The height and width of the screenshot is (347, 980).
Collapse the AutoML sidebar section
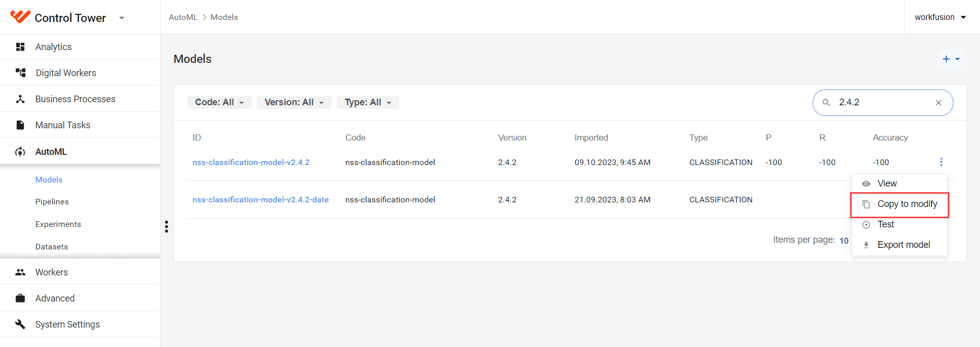coord(51,152)
